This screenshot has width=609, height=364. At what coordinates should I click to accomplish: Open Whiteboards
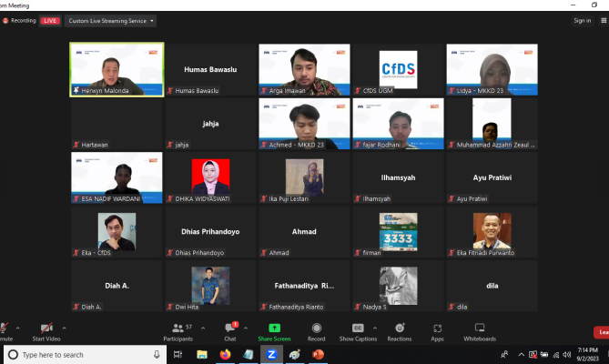tap(480, 329)
